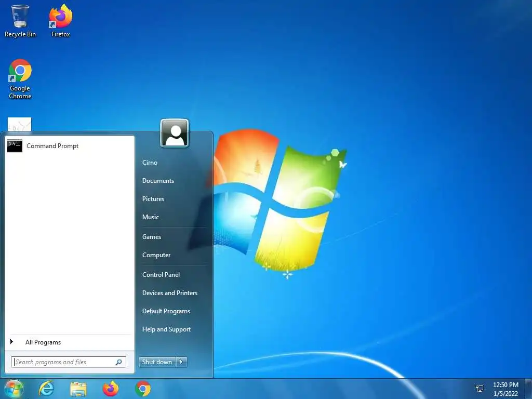Open Internet Explorer from the taskbar
This screenshot has width=532, height=399.
[46, 389]
